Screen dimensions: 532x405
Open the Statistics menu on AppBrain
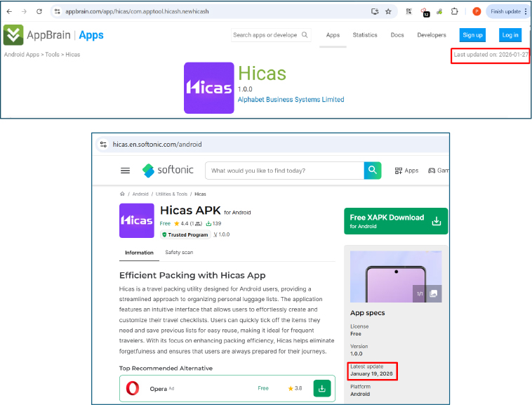[x=365, y=35]
